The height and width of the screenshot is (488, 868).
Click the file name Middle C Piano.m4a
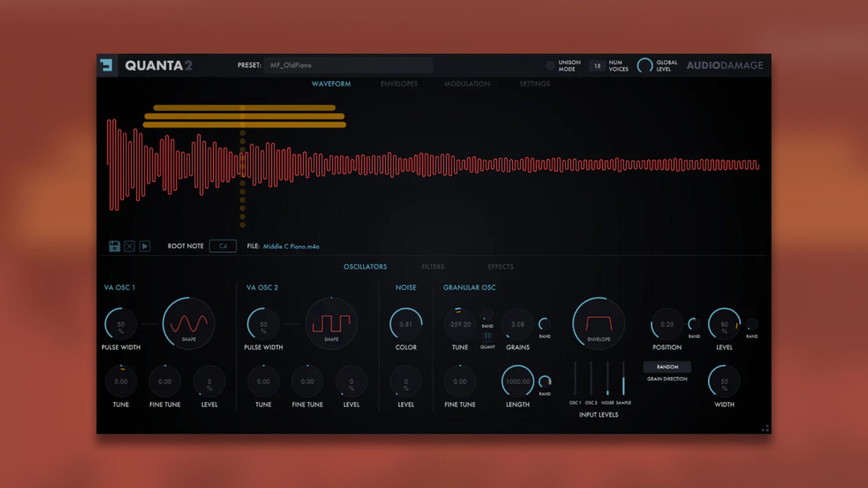click(x=292, y=246)
